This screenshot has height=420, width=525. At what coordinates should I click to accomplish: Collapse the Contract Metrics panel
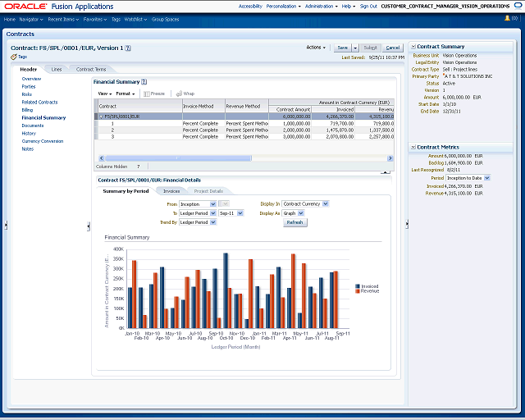pyautogui.click(x=413, y=147)
